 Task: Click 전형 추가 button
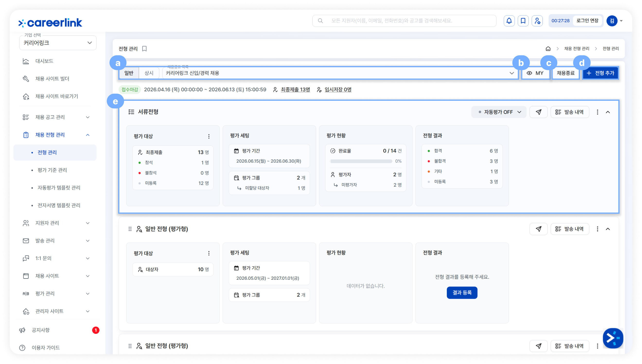[x=600, y=73]
